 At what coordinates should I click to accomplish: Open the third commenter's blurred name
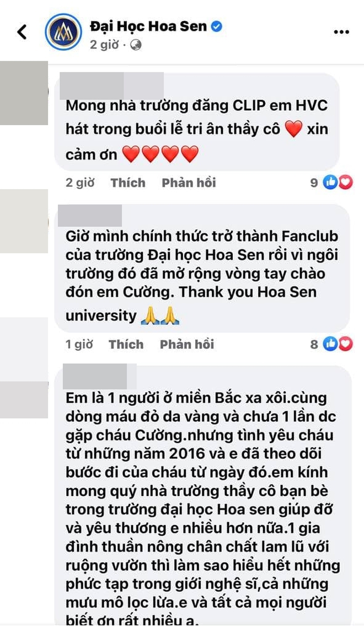click(x=99, y=377)
